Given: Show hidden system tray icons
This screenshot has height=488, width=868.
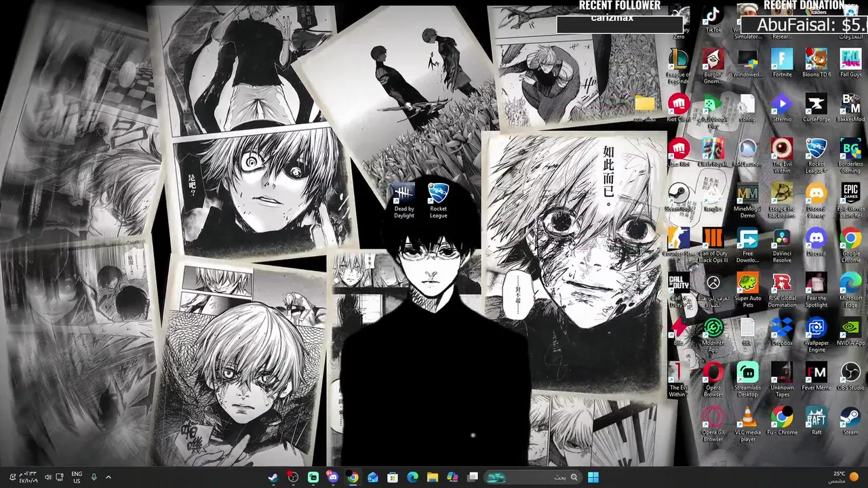Looking at the screenshot, I should point(108,477).
